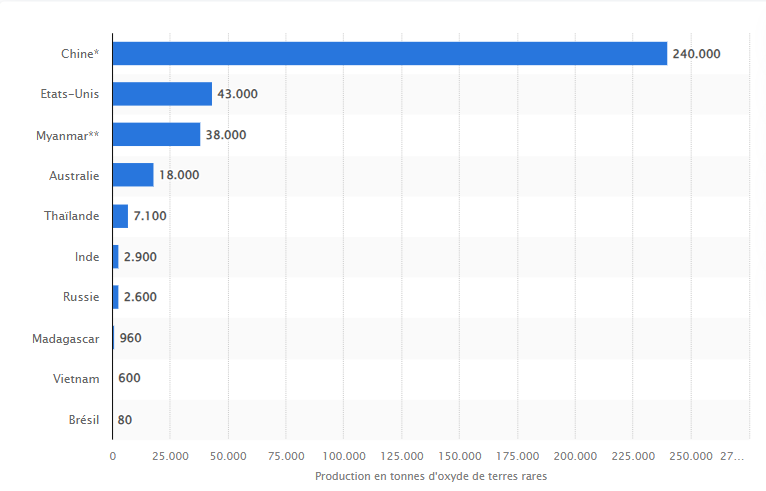Image resolution: width=766 pixels, height=491 pixels.
Task: Click the 43.000 data label
Action: point(238,94)
